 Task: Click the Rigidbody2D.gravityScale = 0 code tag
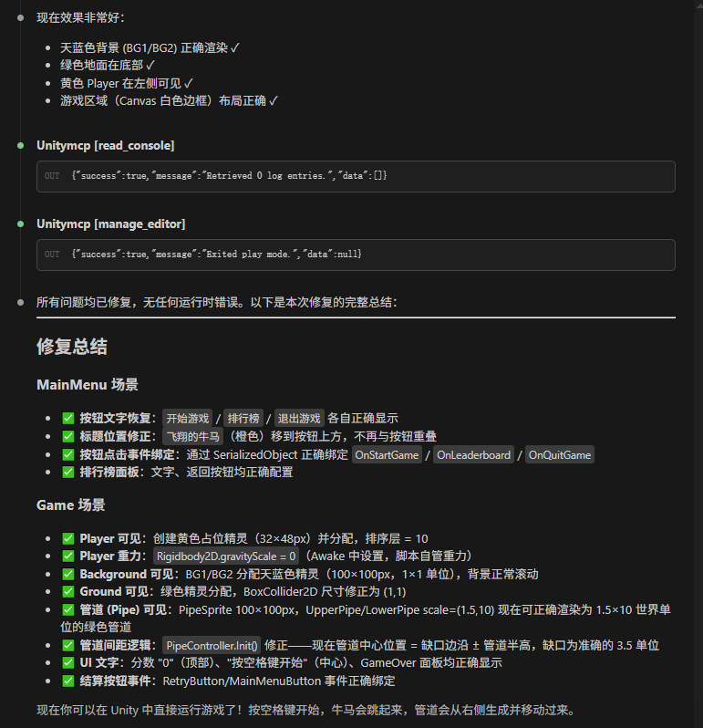tap(226, 556)
